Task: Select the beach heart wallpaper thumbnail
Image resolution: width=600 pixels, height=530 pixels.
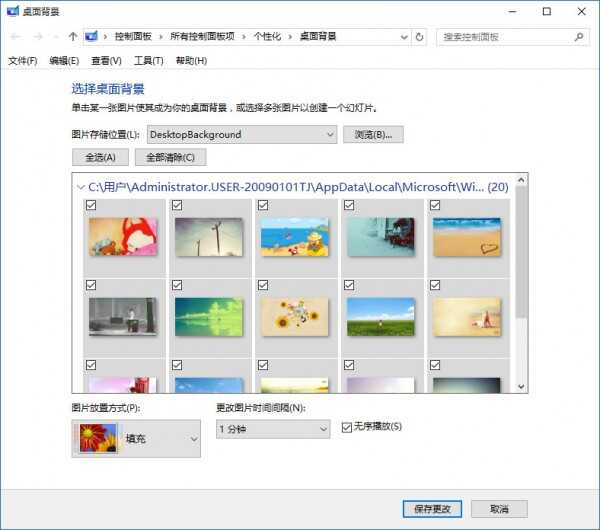Action: coord(466,237)
